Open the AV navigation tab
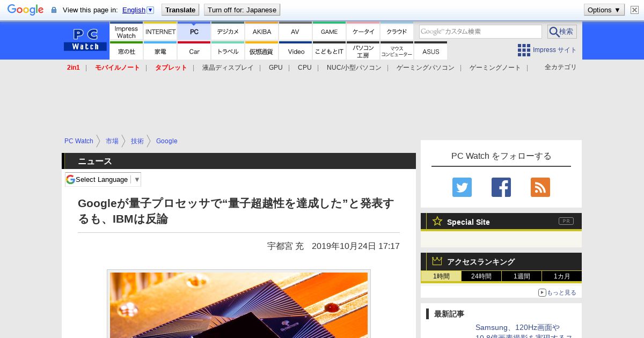The image size is (644, 338). click(295, 31)
